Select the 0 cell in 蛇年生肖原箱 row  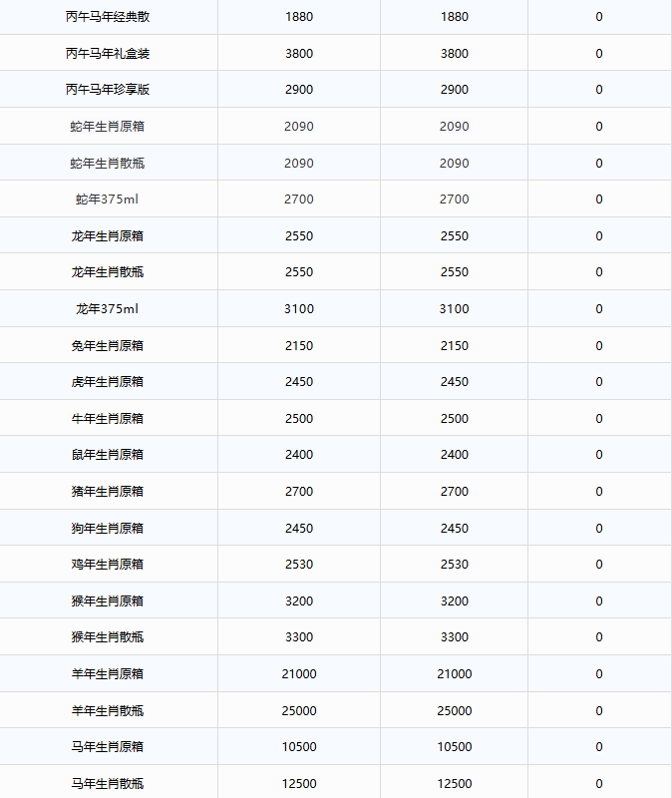(x=599, y=127)
